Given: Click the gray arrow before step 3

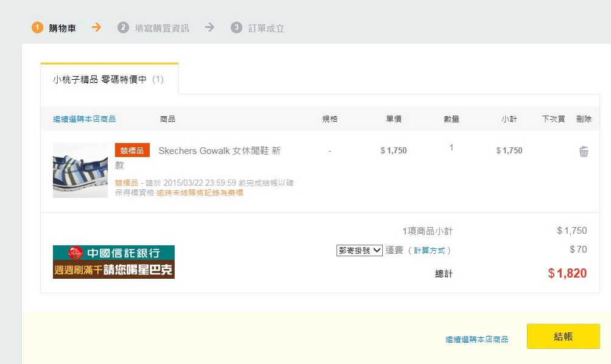Looking at the screenshot, I should 209,27.
